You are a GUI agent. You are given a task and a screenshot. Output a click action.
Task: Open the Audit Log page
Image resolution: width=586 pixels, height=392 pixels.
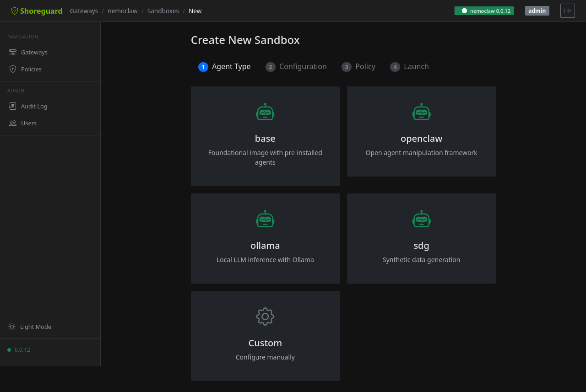[x=34, y=106]
